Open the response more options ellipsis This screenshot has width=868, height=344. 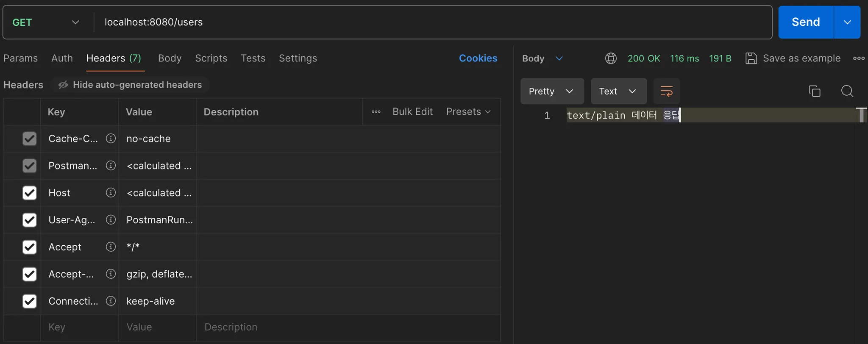pyautogui.click(x=859, y=58)
